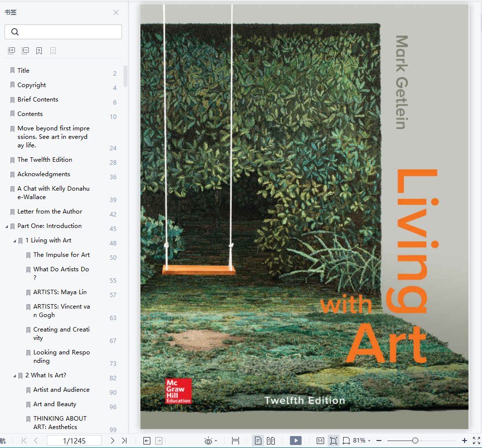
Task: Click the bookmark search field
Action: coord(63,32)
